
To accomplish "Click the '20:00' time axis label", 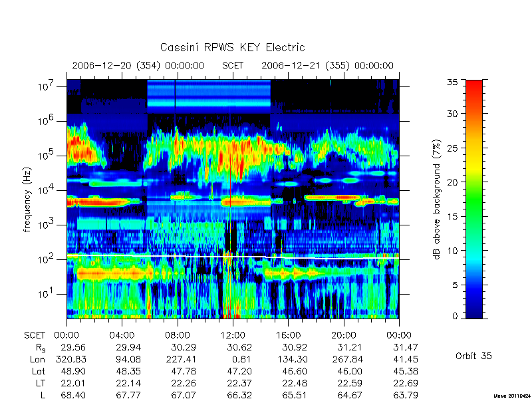I will coord(344,336).
